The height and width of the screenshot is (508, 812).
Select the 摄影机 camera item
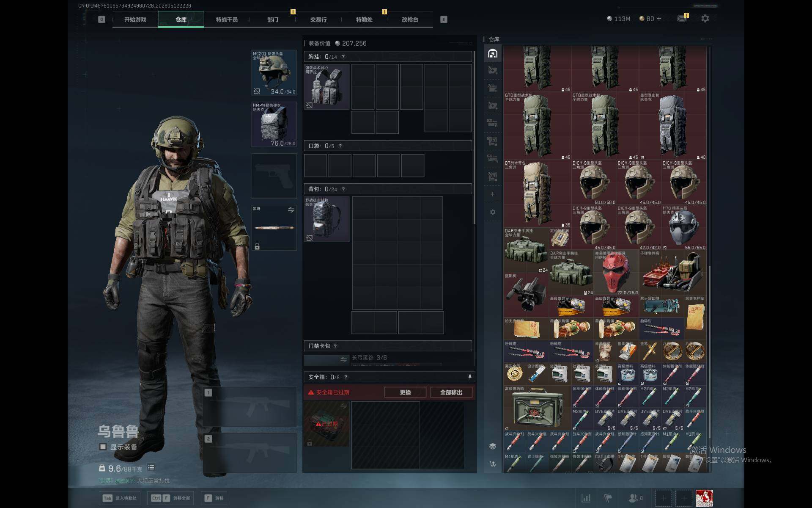pos(526,295)
